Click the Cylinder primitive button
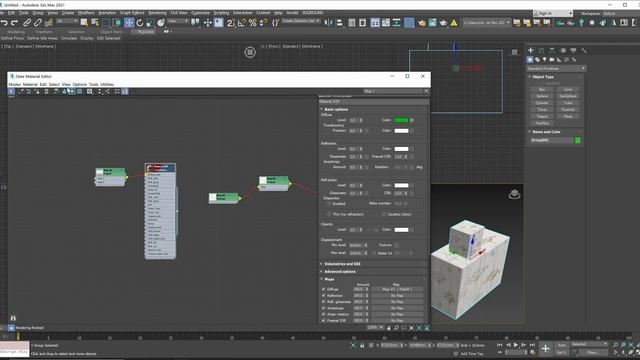640x360 pixels. coord(542,103)
